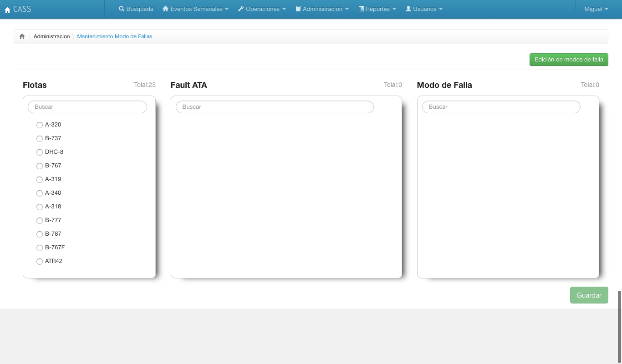Click the CASS home icon in navbar
Viewport: 622px width, 364px height.
pos(7,10)
